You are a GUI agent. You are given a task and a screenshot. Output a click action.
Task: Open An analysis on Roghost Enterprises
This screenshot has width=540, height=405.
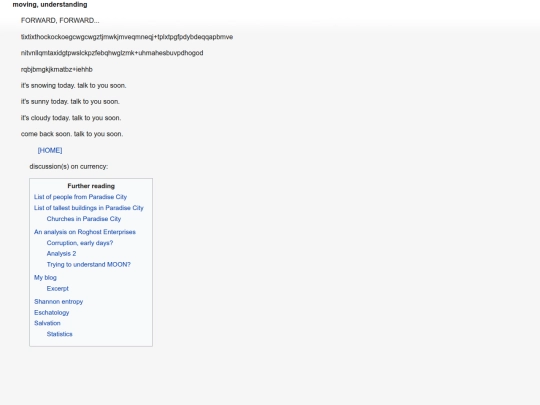[85, 232]
